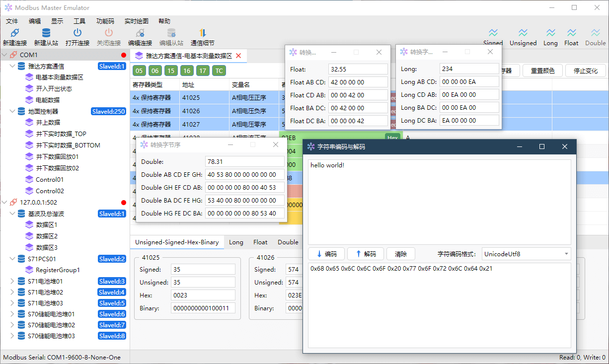Screen dimensions: 609x364
Task: Click the Double value input field
Action: (x=244, y=161)
